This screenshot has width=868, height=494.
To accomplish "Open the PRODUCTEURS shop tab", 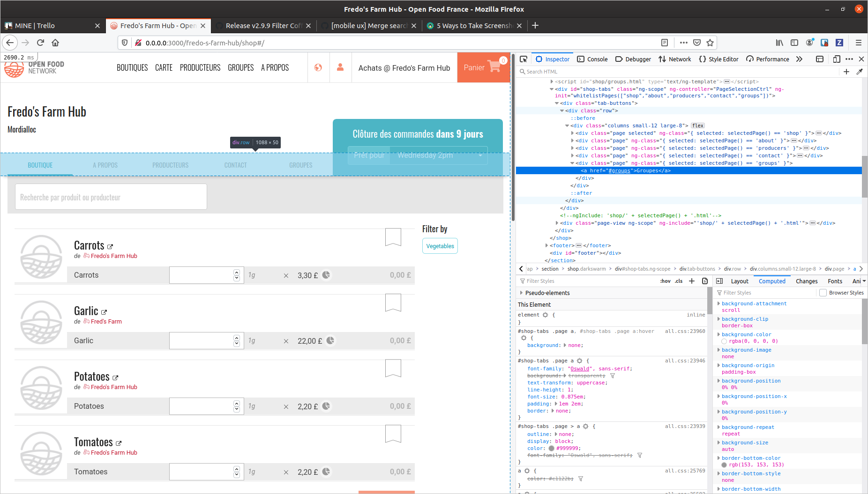I will (170, 165).
